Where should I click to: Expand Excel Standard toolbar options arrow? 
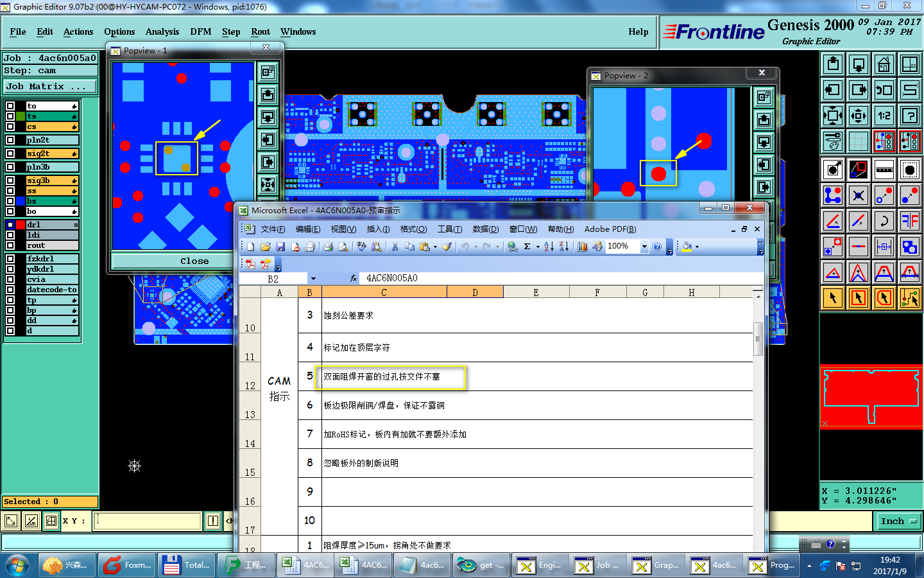(x=669, y=247)
